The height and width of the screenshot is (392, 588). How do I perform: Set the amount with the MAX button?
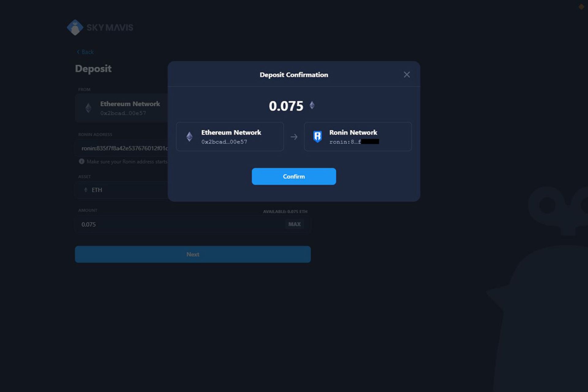point(294,224)
